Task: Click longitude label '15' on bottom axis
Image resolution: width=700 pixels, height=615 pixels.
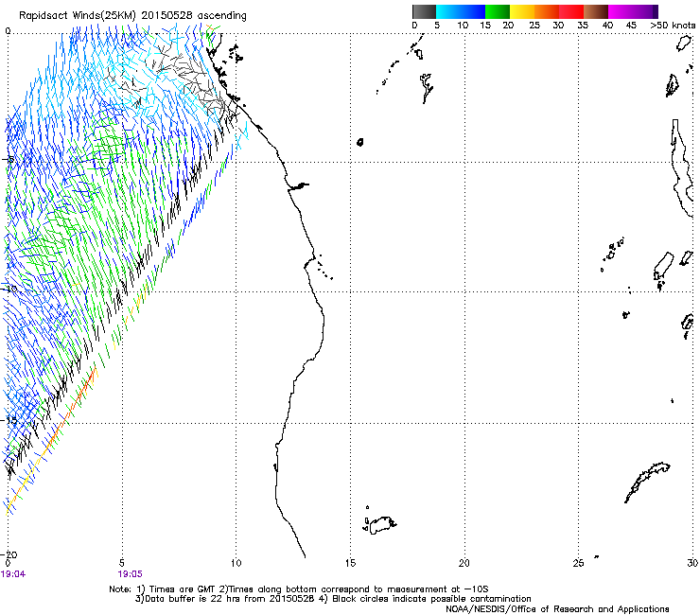Action: coord(350,563)
